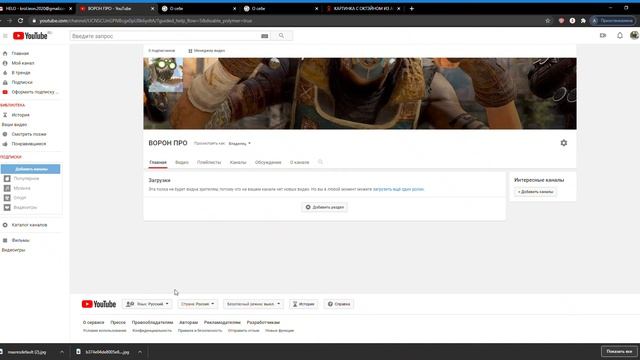Click Ваши видео in sidebar
This screenshot has height=360, width=640.
14,124
